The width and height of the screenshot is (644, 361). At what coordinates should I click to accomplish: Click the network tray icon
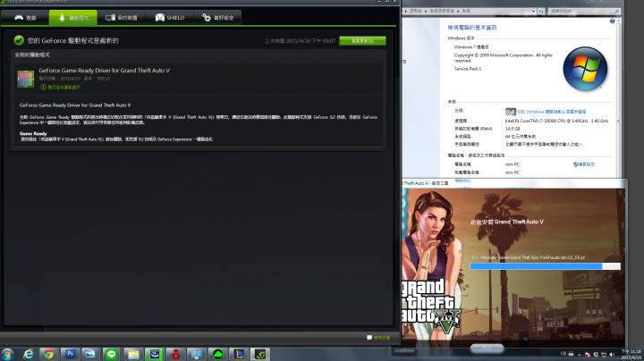[604, 354]
